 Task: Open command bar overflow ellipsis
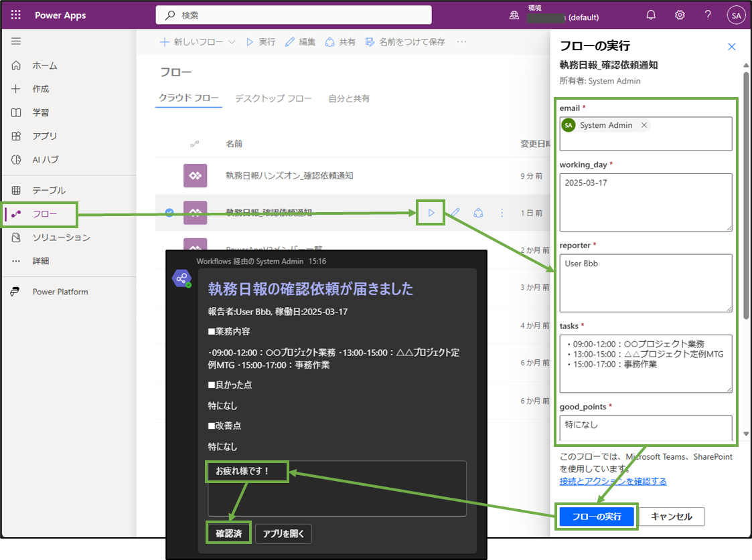pos(462,42)
